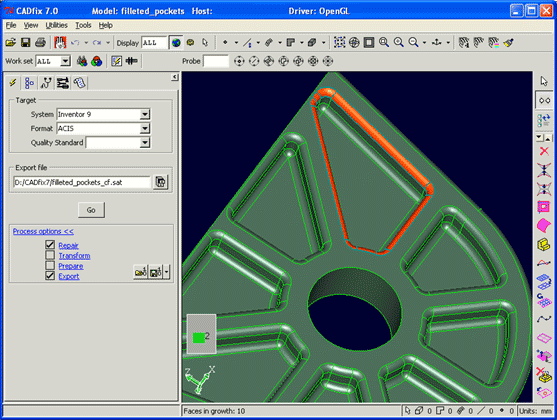Click the Go button
The image size is (557, 420).
point(91,210)
